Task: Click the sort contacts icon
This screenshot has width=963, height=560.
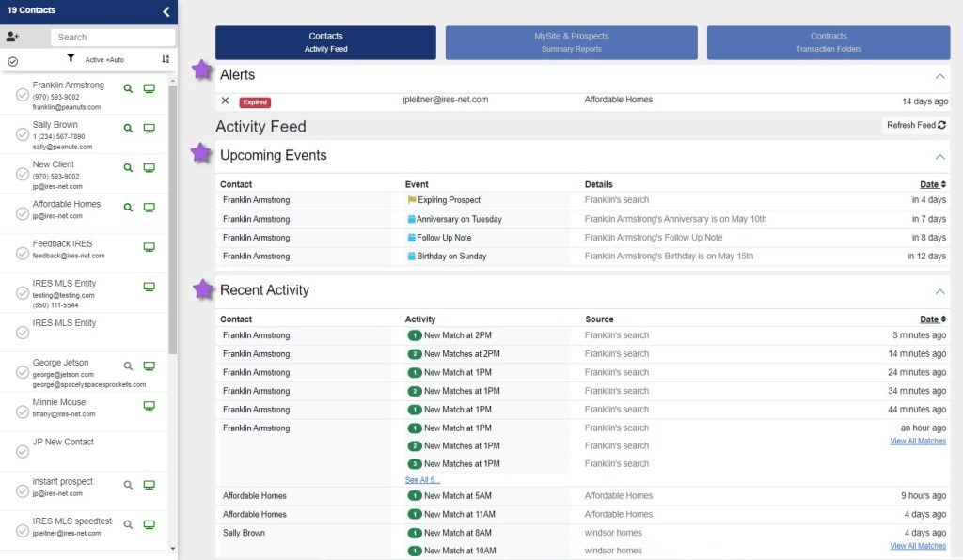Action: click(x=166, y=59)
